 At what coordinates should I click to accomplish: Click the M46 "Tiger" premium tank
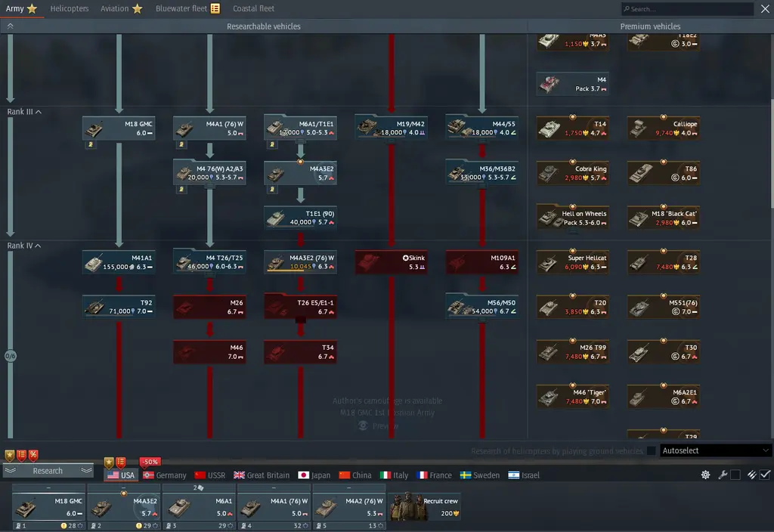(x=572, y=396)
